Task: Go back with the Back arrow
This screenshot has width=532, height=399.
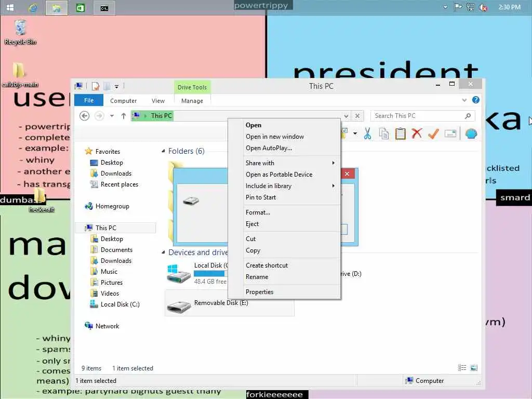Action: tap(85, 116)
